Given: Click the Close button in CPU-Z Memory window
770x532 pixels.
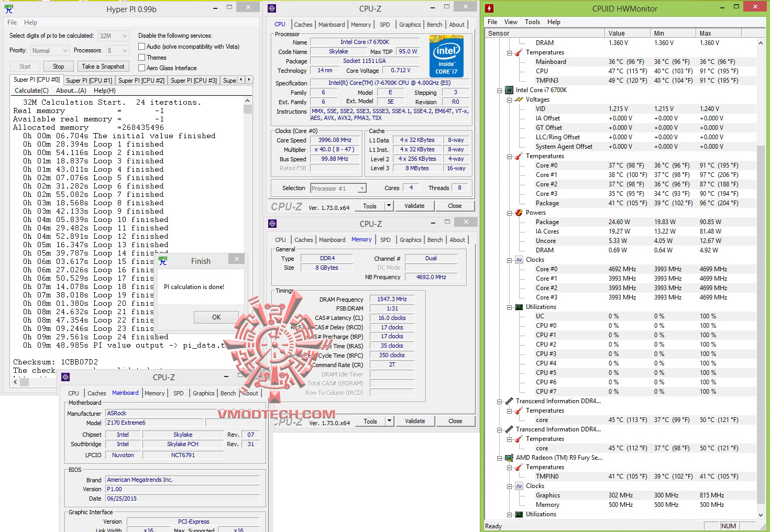Looking at the screenshot, I should pos(455,421).
